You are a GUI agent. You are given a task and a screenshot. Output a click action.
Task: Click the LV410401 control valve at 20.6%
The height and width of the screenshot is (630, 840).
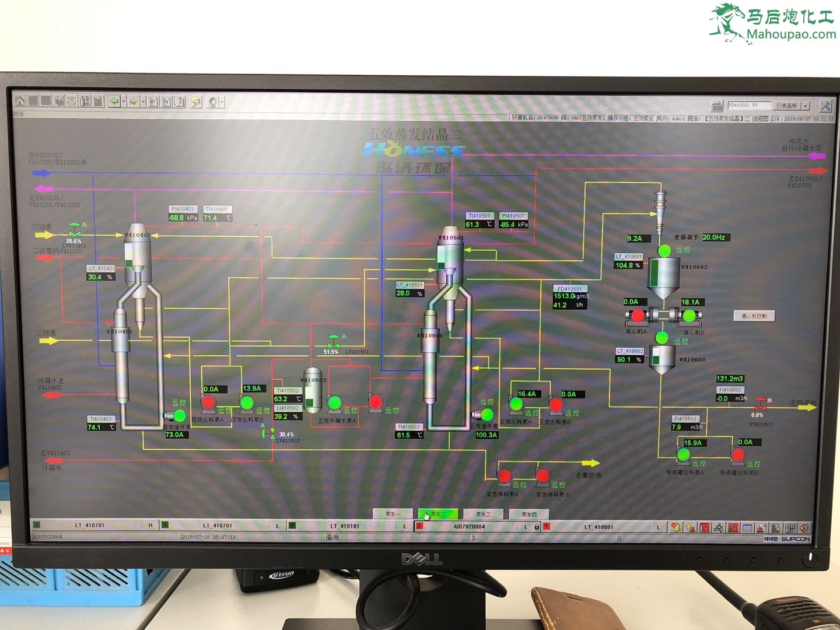(x=74, y=233)
